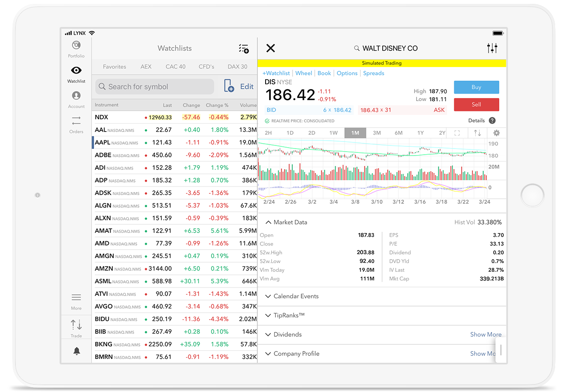The width and height of the screenshot is (566, 392).
Task: Sort by Instrument column header
Action: pos(107,105)
